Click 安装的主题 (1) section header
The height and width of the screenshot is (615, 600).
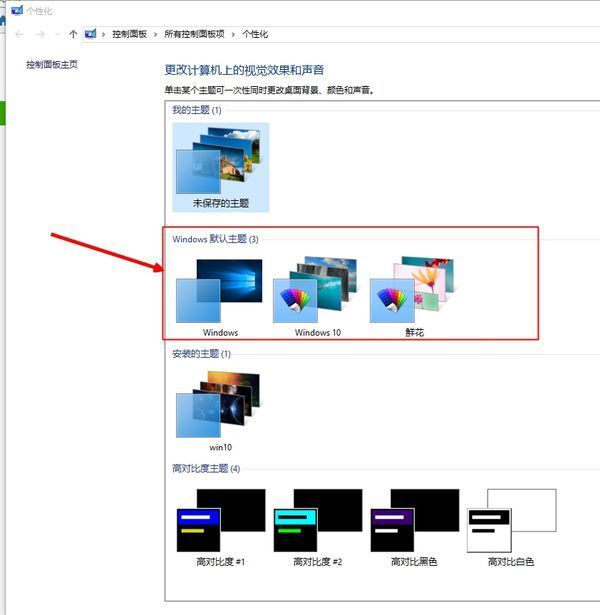(202, 354)
